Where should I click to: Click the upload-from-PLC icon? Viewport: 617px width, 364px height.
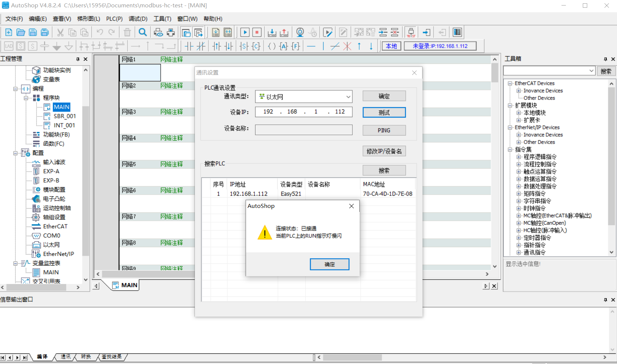tap(284, 32)
